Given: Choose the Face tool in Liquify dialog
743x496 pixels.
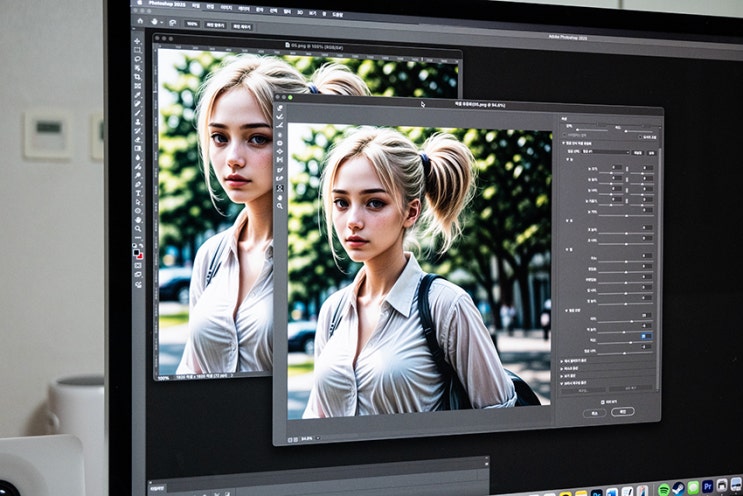Looking at the screenshot, I should [x=280, y=188].
